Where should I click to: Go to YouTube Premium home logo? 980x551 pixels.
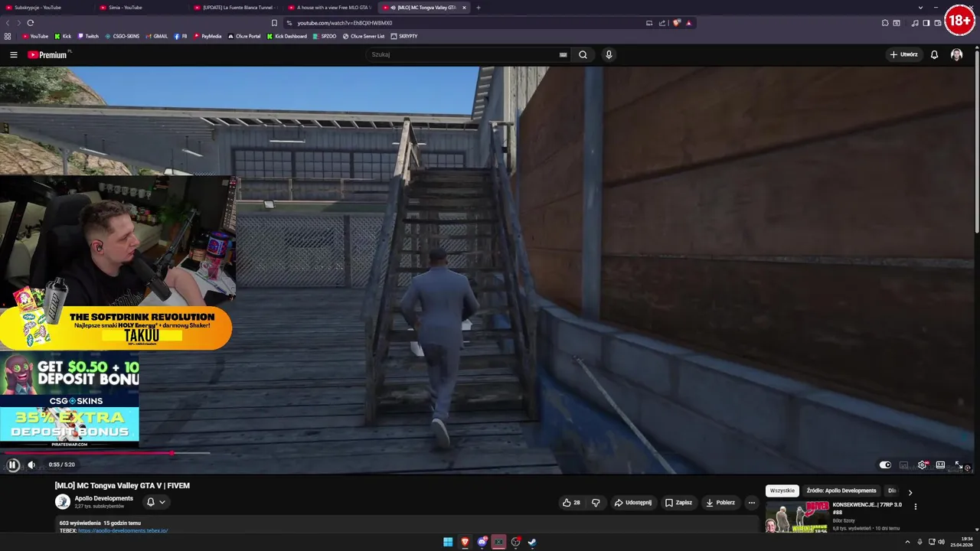click(47, 54)
